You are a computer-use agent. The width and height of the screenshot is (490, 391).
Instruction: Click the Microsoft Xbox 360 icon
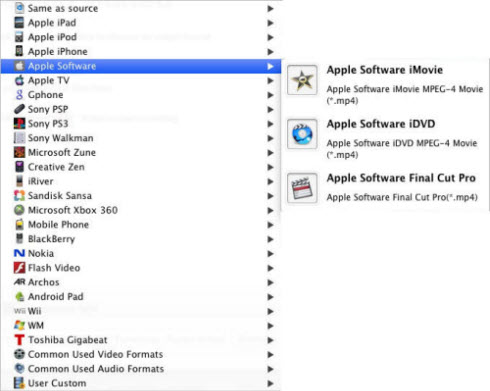point(19,210)
